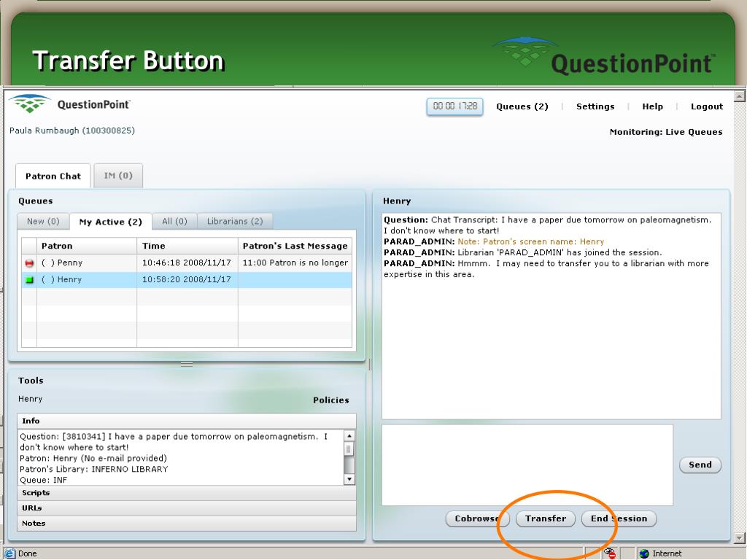Click the Cobrowse button
The image size is (747, 560).
477,518
